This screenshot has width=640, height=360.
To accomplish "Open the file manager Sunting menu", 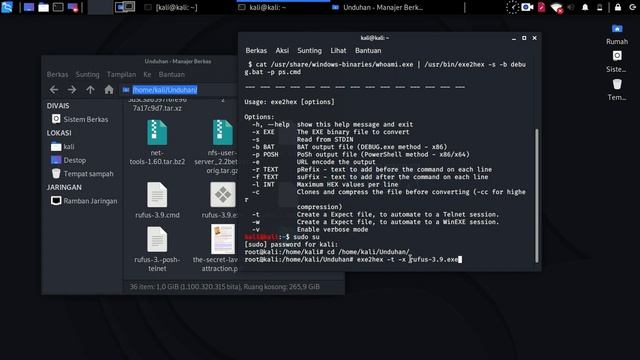I will [x=87, y=74].
